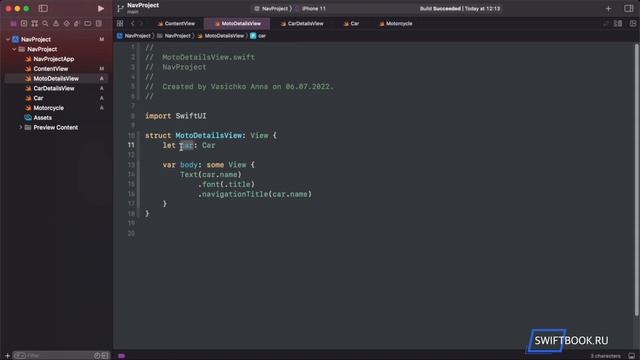Click MotoDetailsView in the jump bar
Image resolution: width=640 pixels, height=360 pixels.
point(221,36)
